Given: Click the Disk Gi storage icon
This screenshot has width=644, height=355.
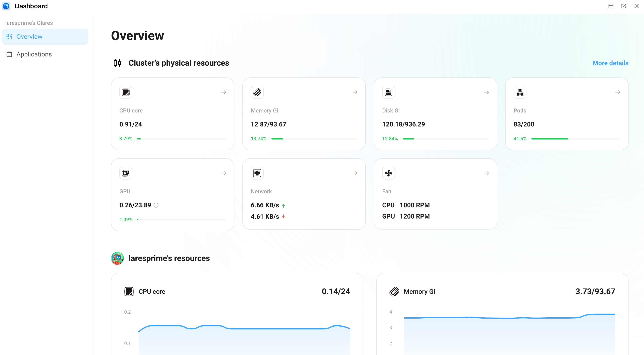Looking at the screenshot, I should point(388,92).
